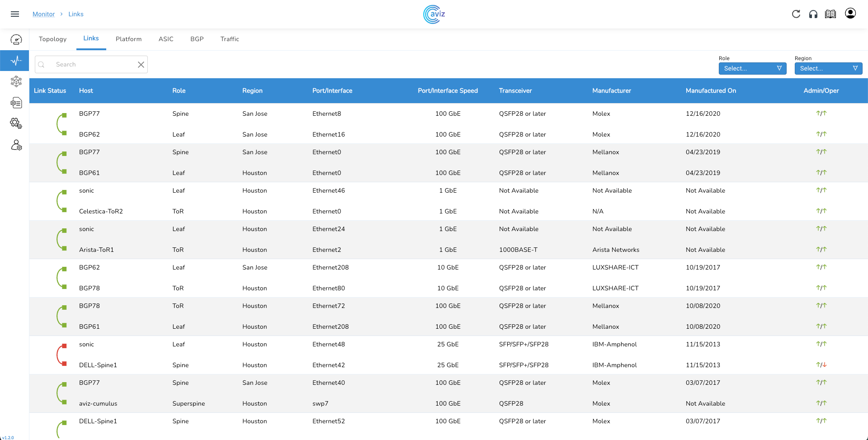Screen dimensions: 868x440
Task: Open the network cluster sidebar icon
Action: pos(16,81)
